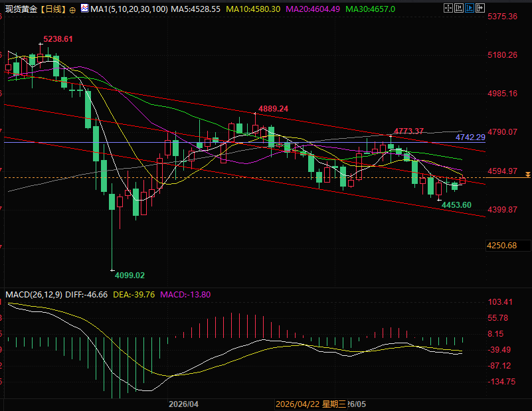Screen dimensions: 532x411
Task: Click the 4594.97 price axis value
Action: click(503, 171)
